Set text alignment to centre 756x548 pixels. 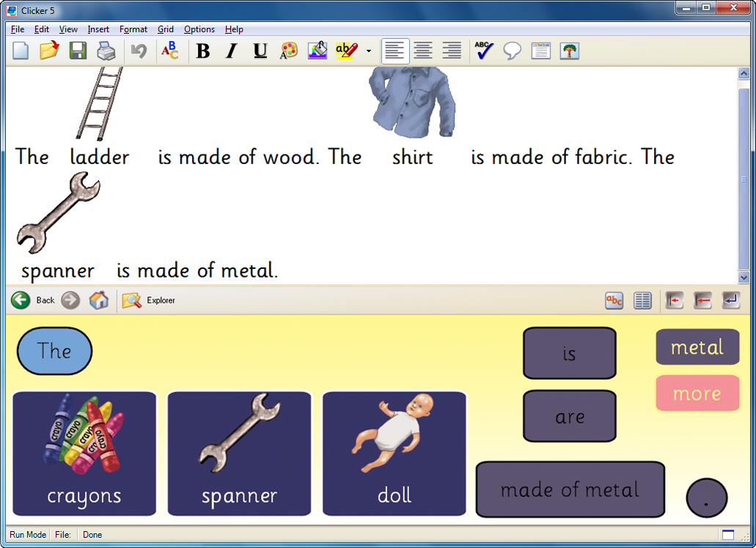(x=423, y=51)
